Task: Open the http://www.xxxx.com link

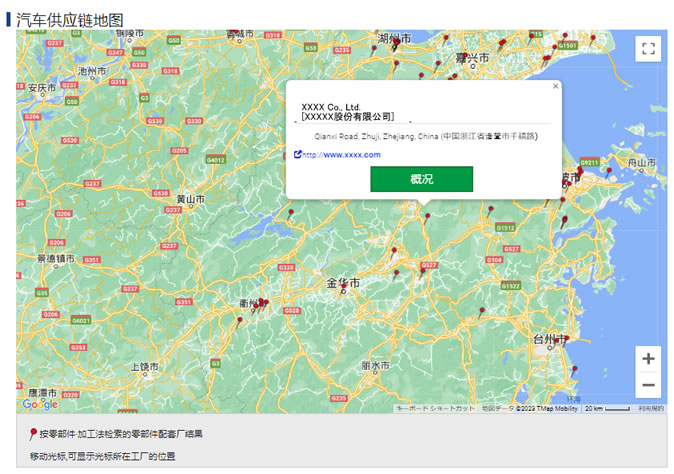Action: pyautogui.click(x=341, y=155)
